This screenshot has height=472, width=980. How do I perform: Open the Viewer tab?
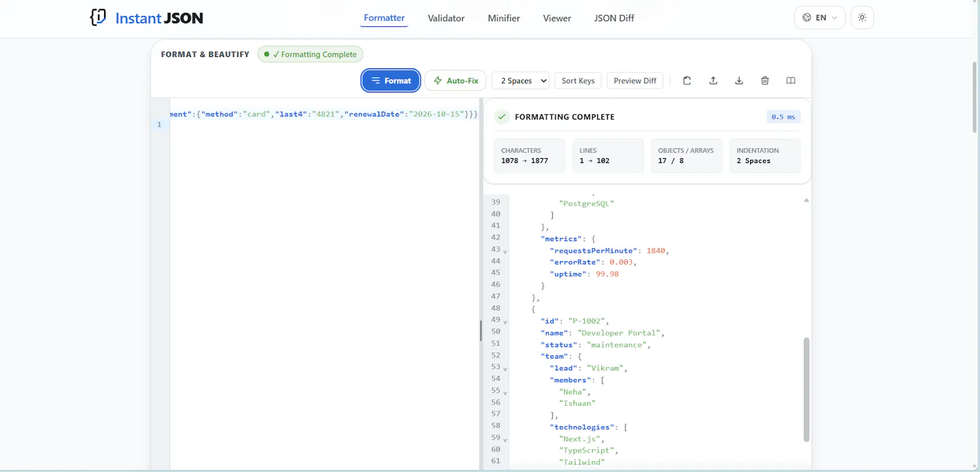[557, 18]
